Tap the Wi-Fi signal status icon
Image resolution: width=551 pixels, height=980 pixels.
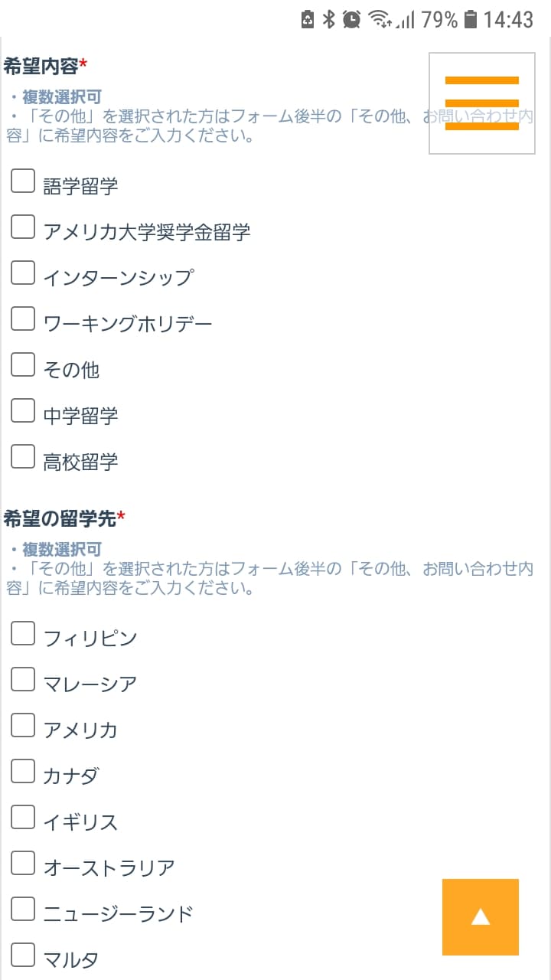click(379, 19)
